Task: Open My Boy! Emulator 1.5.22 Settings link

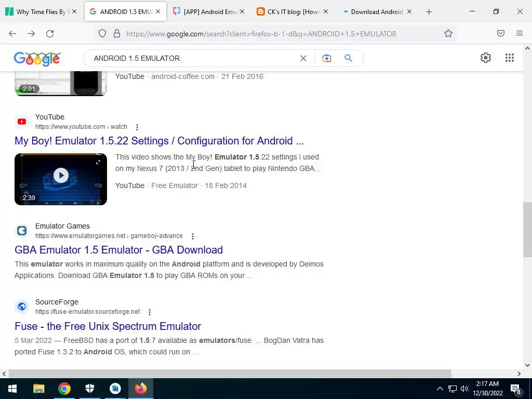Action: pyautogui.click(x=159, y=141)
